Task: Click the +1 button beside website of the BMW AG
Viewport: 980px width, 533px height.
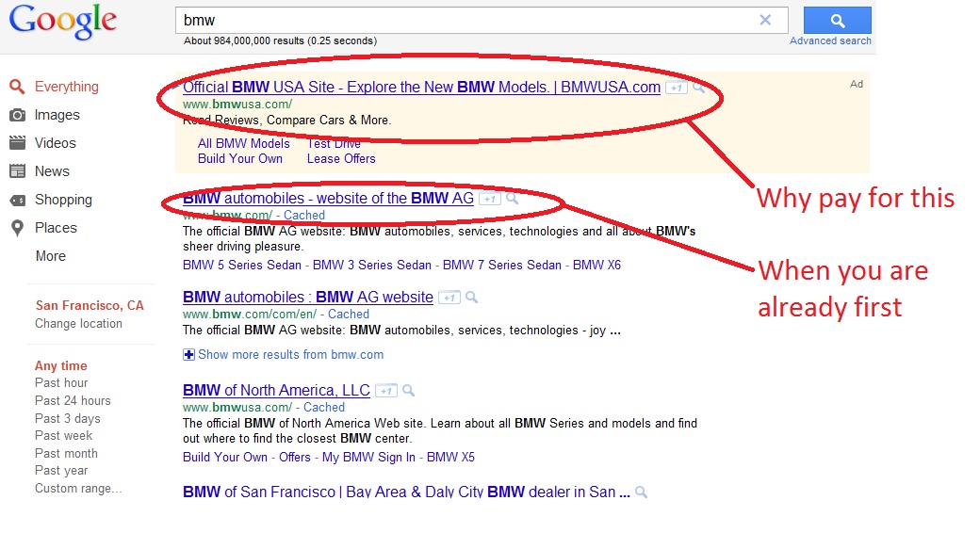Action: point(489,200)
